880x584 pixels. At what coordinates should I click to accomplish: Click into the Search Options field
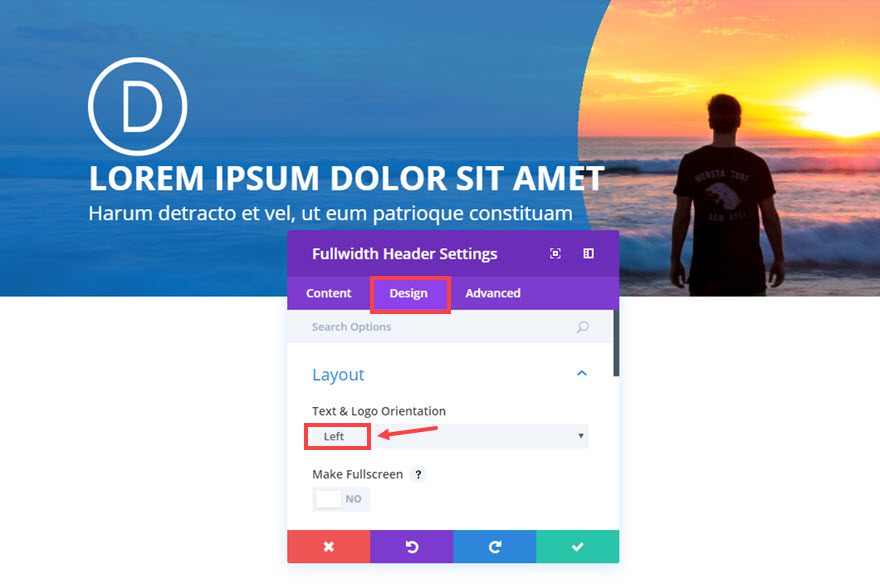coord(443,327)
